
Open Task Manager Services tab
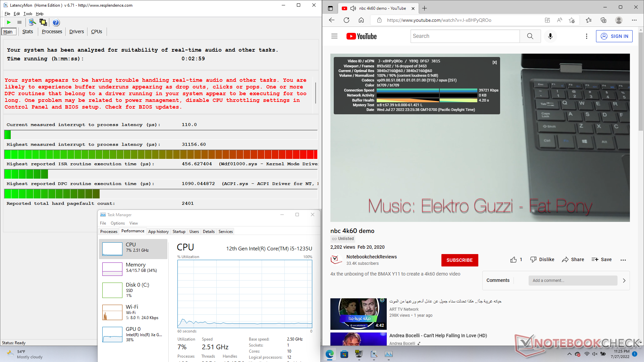[225, 232]
